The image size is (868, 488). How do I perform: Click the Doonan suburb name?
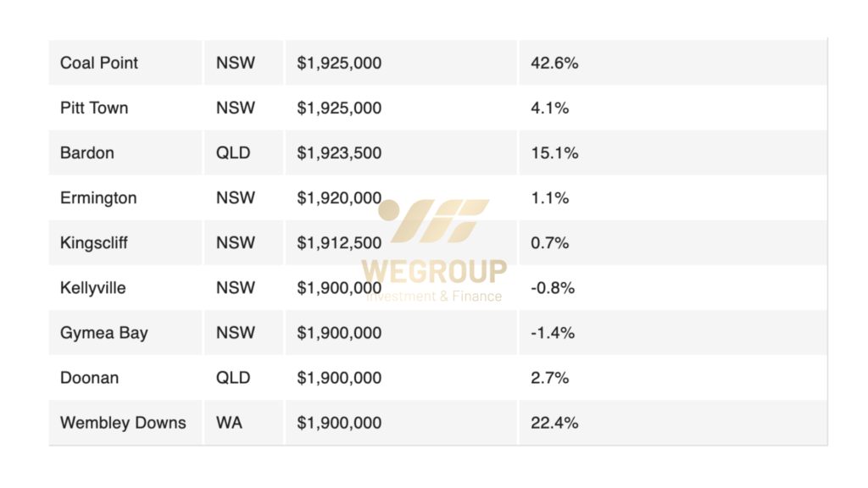[89, 378]
